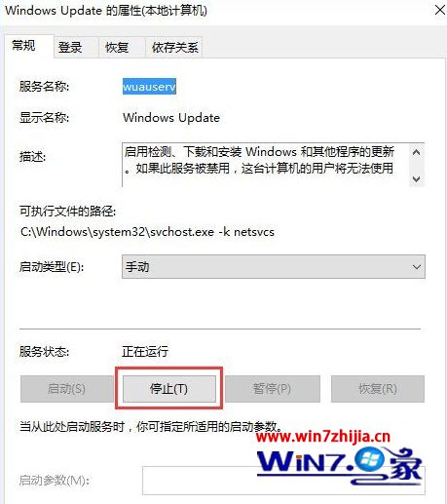Viewport: 447px width, 504px height.
Task: Click the svchost.exe executable path text
Action: (147, 232)
